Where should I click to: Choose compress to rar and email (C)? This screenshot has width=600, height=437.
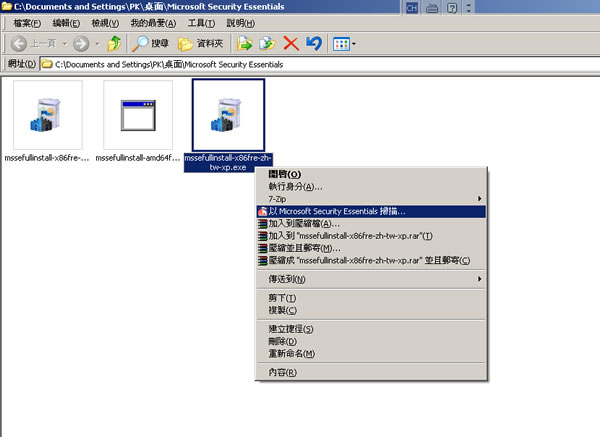point(371,261)
